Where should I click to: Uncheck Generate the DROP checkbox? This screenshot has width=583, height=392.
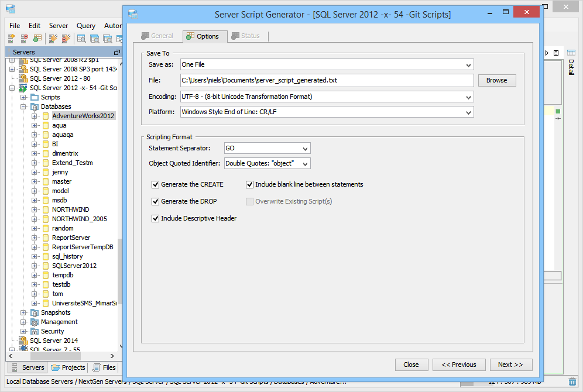(156, 201)
